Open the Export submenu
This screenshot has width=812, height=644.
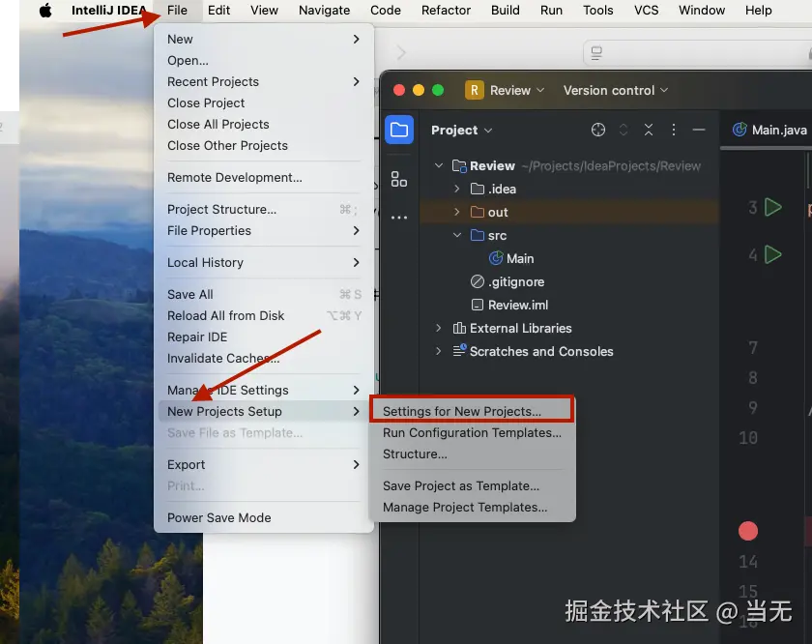[x=264, y=465]
